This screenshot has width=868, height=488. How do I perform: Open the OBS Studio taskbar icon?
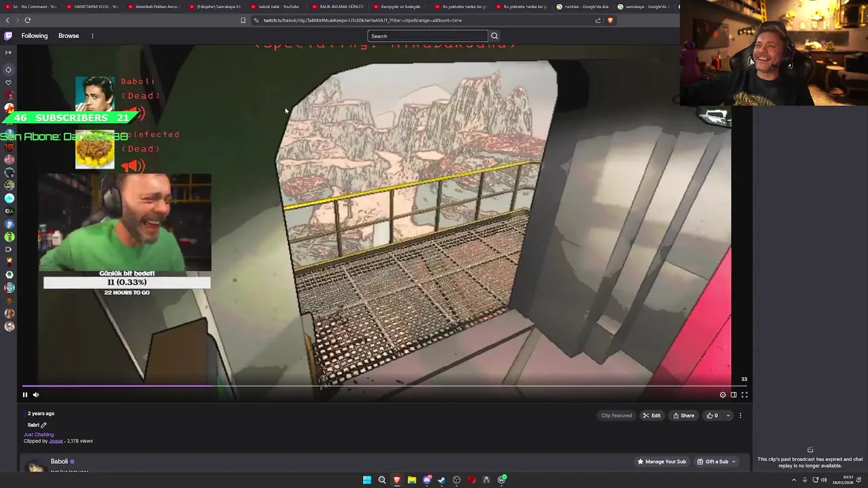(x=456, y=480)
